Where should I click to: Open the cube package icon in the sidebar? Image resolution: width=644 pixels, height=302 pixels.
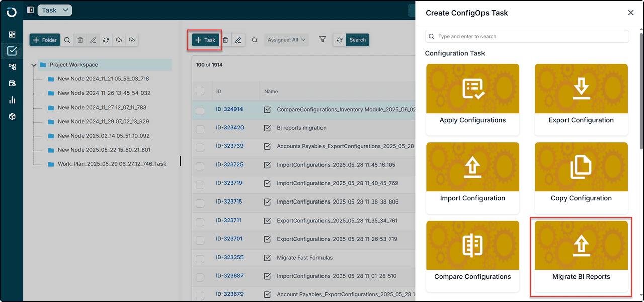[x=12, y=116]
